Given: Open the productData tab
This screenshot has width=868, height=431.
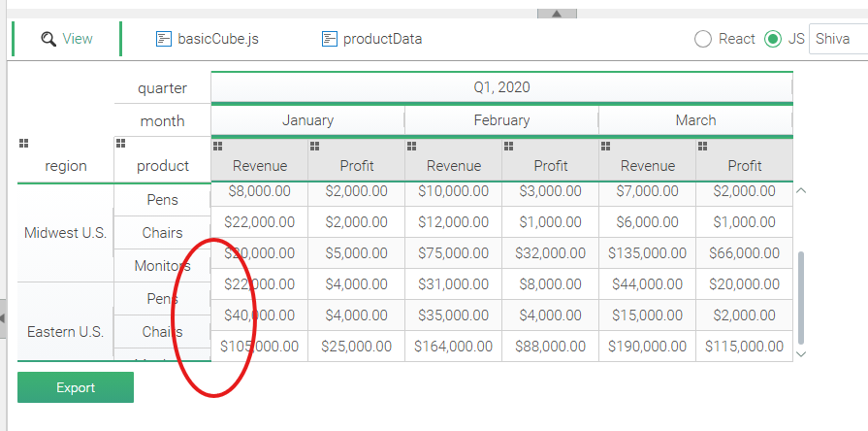Looking at the screenshot, I should [x=372, y=39].
